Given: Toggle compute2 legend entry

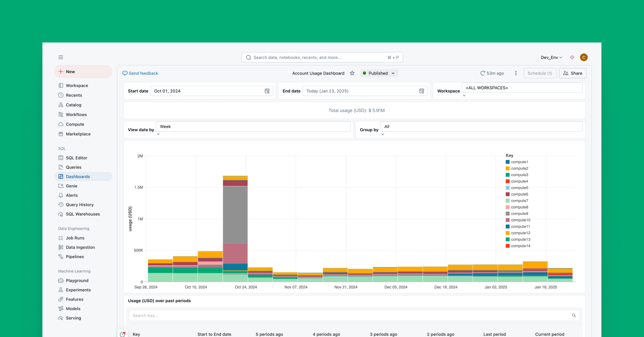Looking at the screenshot, I should [519, 169].
